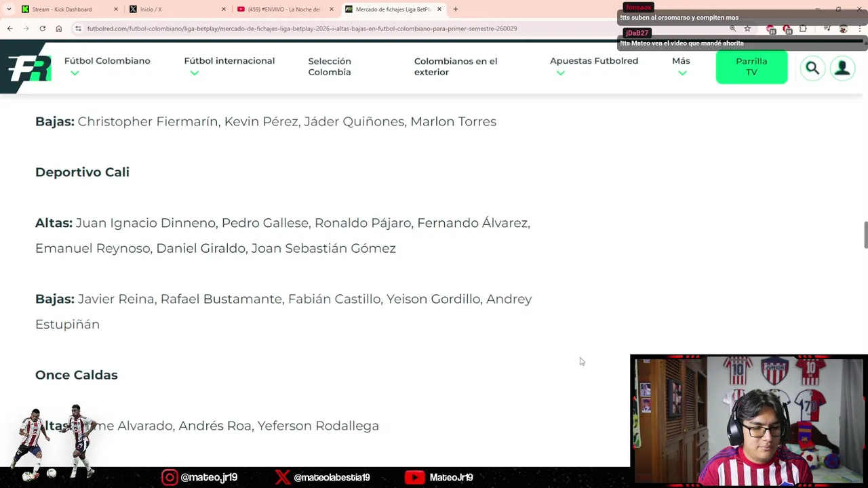Reload the page with refresh icon

[x=42, y=28]
